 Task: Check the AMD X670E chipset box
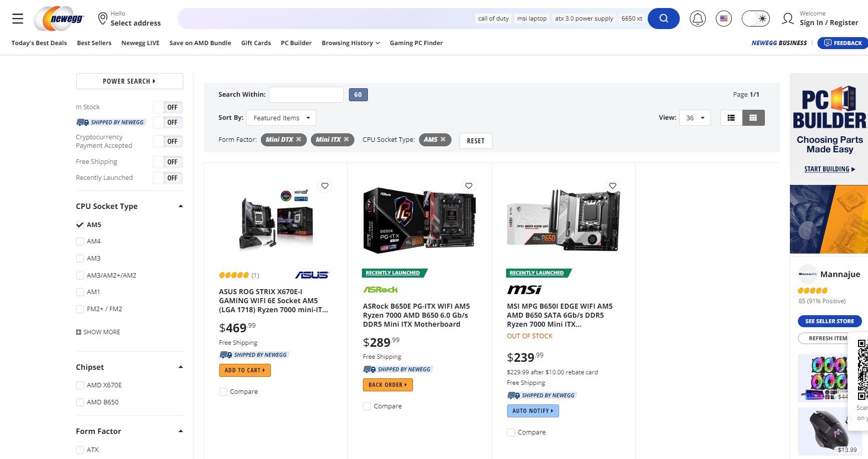80,385
